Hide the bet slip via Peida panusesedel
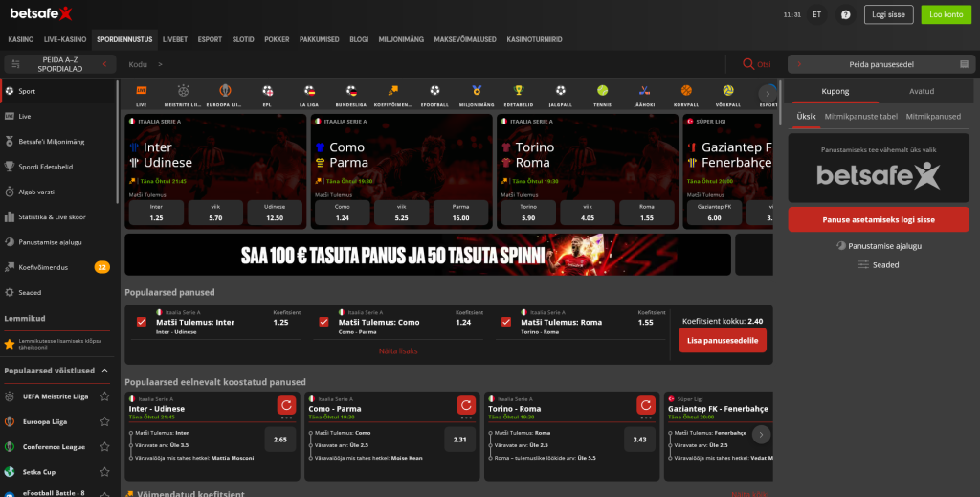 tap(881, 64)
